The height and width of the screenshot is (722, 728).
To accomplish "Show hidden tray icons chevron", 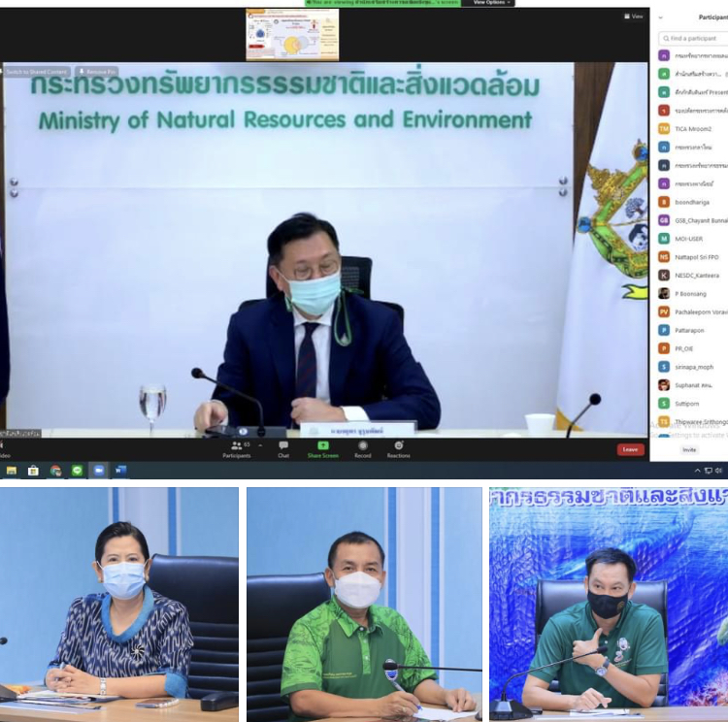I will [697, 471].
